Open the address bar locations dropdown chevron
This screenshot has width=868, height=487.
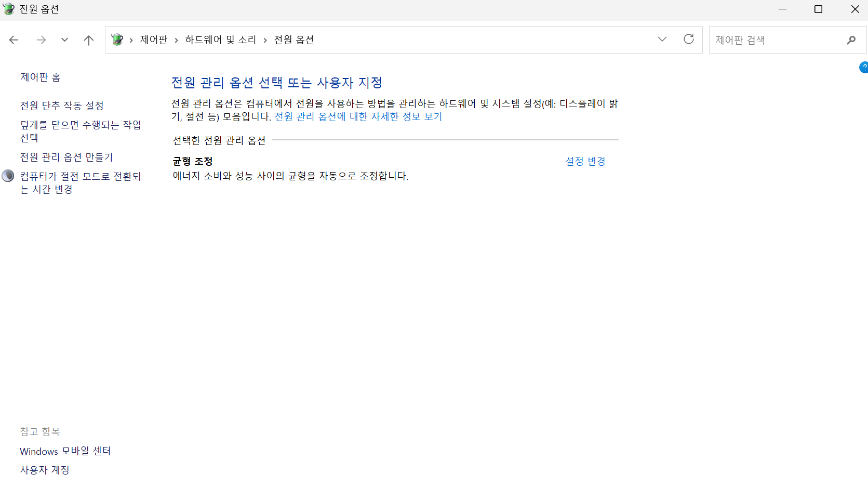[x=662, y=39]
